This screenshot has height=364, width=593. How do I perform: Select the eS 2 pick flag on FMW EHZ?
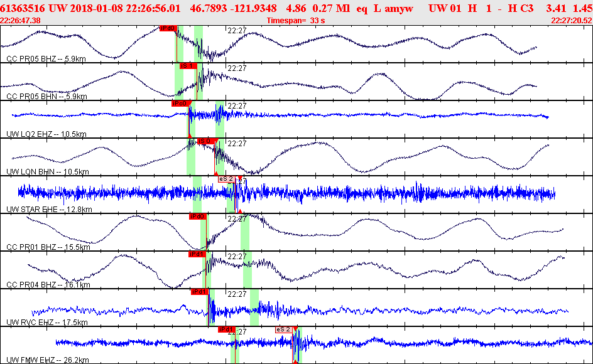click(284, 329)
